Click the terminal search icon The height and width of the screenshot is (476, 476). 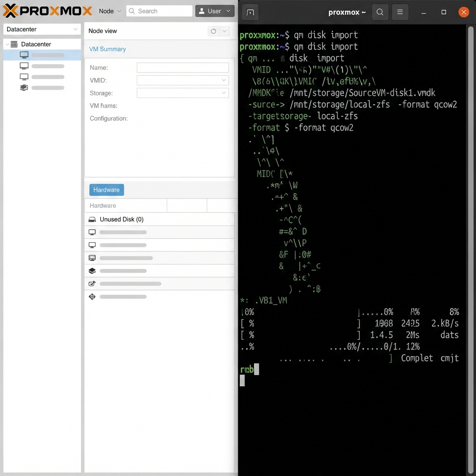click(x=380, y=13)
